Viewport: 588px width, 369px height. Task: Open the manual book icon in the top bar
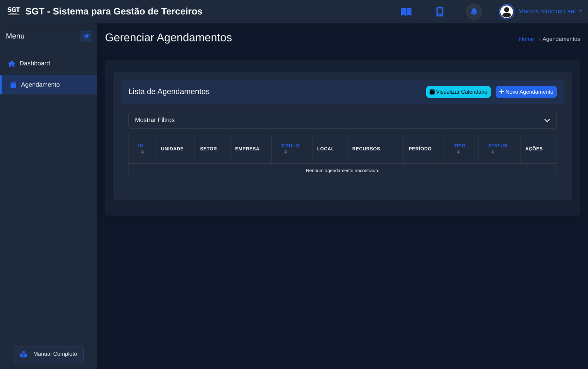(406, 12)
